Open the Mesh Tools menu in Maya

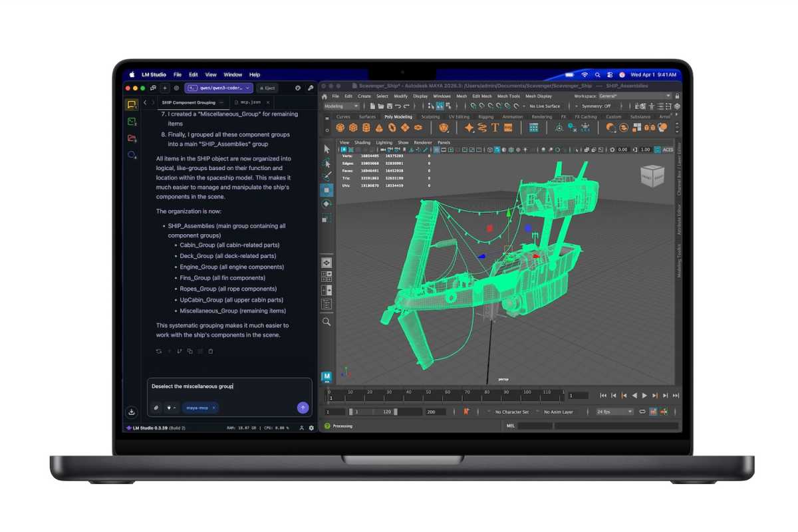click(509, 96)
